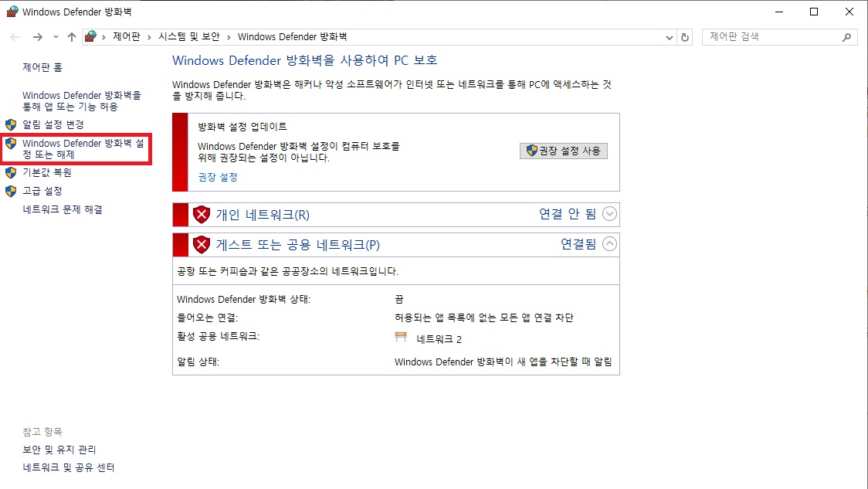This screenshot has height=489, width=868.
Task: Click the 권장 설정 사용 button
Action: [x=564, y=151]
